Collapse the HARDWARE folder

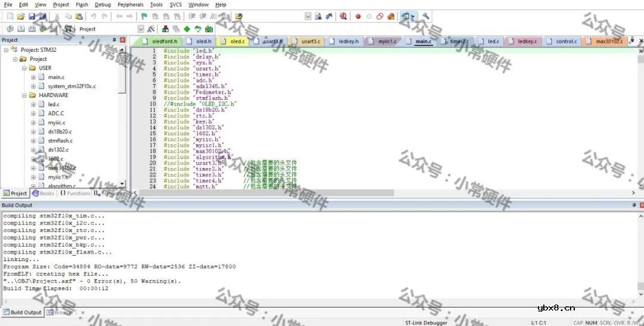pyautogui.click(x=24, y=95)
